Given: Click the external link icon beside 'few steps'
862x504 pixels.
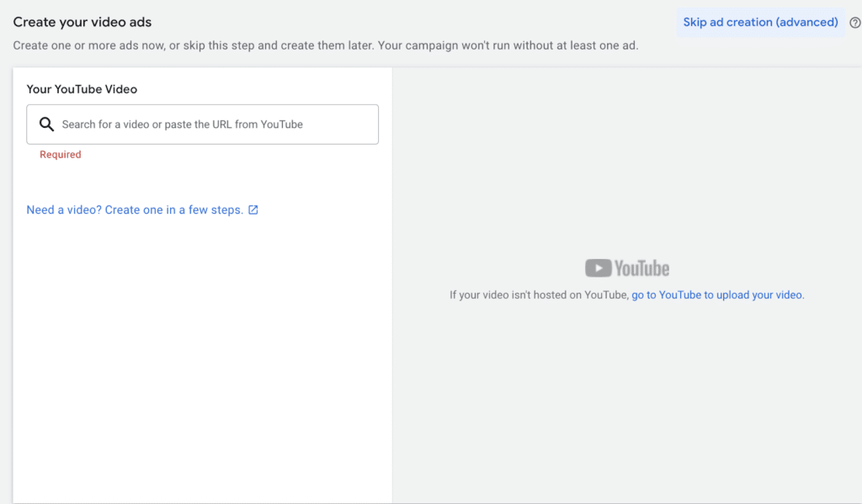Looking at the screenshot, I should 253,210.
